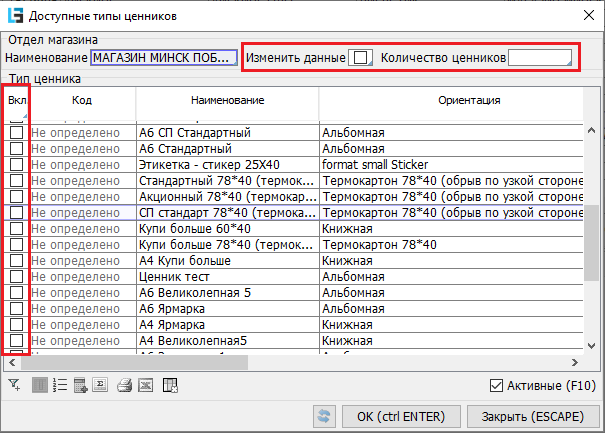Click the filter funnel icon in bottom toolbar
The height and width of the screenshot is (433, 605).
tap(14, 385)
